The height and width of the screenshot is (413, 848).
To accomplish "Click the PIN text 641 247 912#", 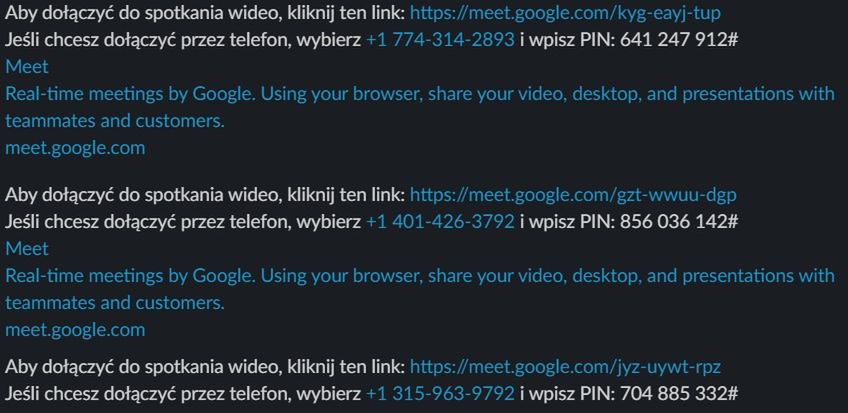I will click(679, 39).
